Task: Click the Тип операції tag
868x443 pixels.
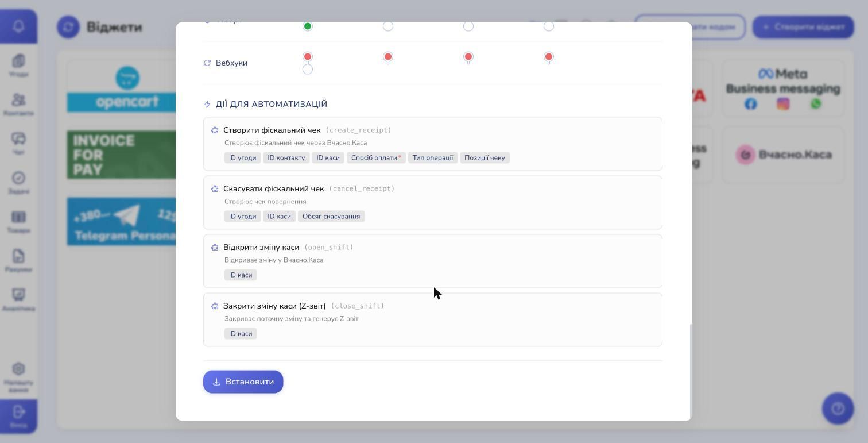Action: (x=433, y=158)
